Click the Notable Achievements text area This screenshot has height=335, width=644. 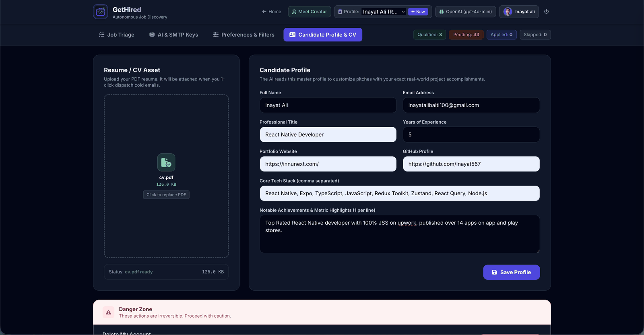(x=400, y=234)
